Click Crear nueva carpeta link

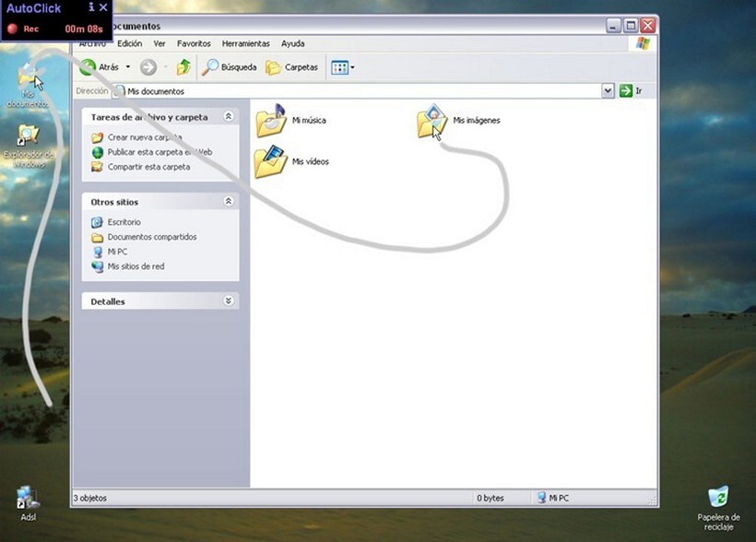point(145,137)
